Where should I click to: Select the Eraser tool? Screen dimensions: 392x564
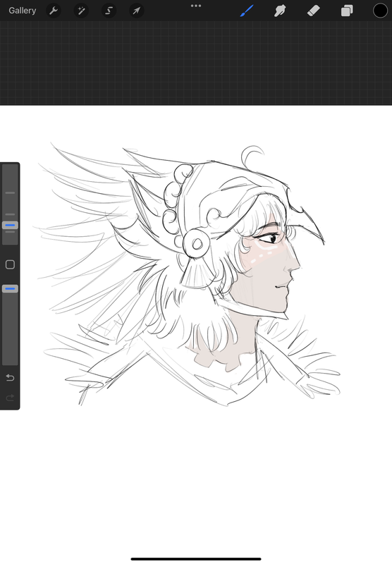[x=313, y=11]
